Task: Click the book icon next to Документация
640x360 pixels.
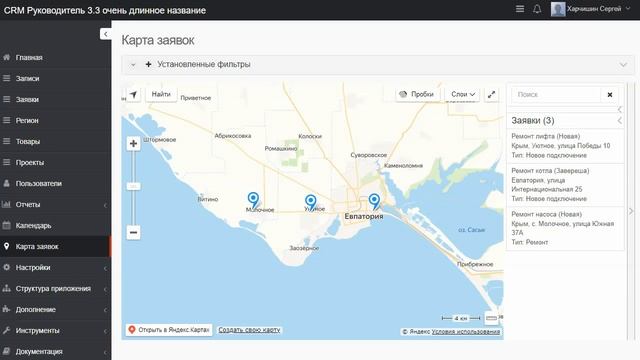Action: (7, 351)
